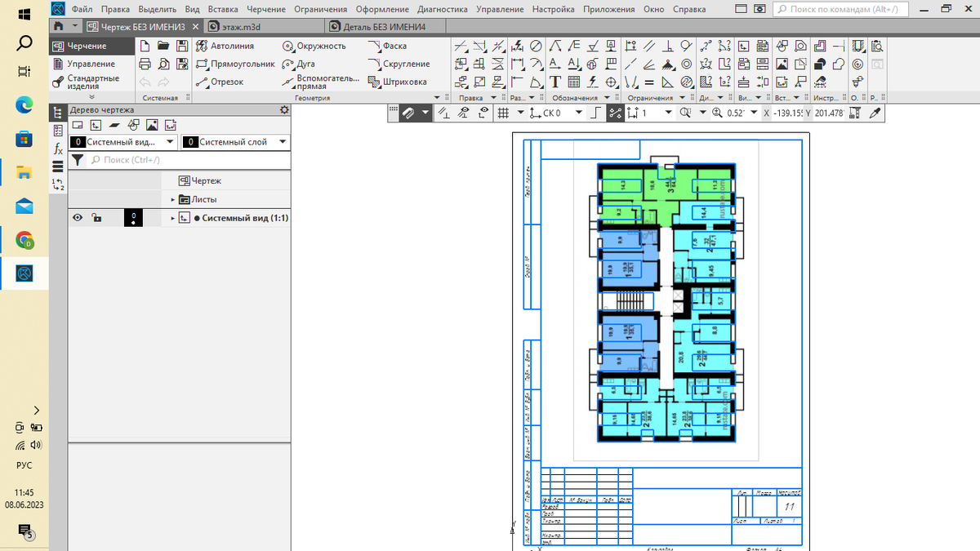Click the open file folder icon
The image size is (980, 551).
pyautogui.click(x=163, y=47)
